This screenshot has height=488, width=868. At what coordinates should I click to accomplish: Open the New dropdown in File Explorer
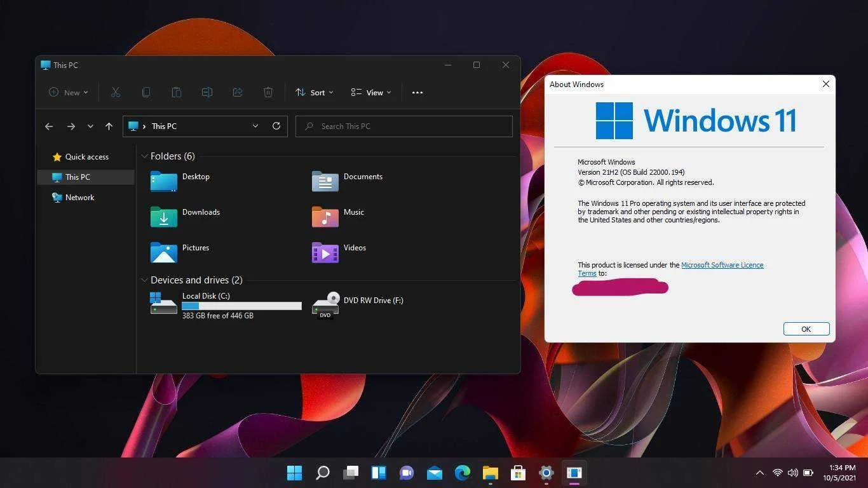point(69,92)
